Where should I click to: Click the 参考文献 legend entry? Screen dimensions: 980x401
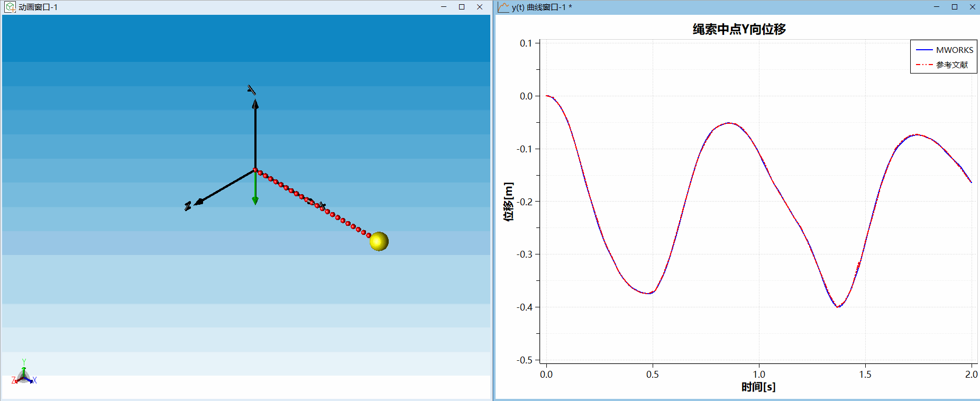pos(942,65)
